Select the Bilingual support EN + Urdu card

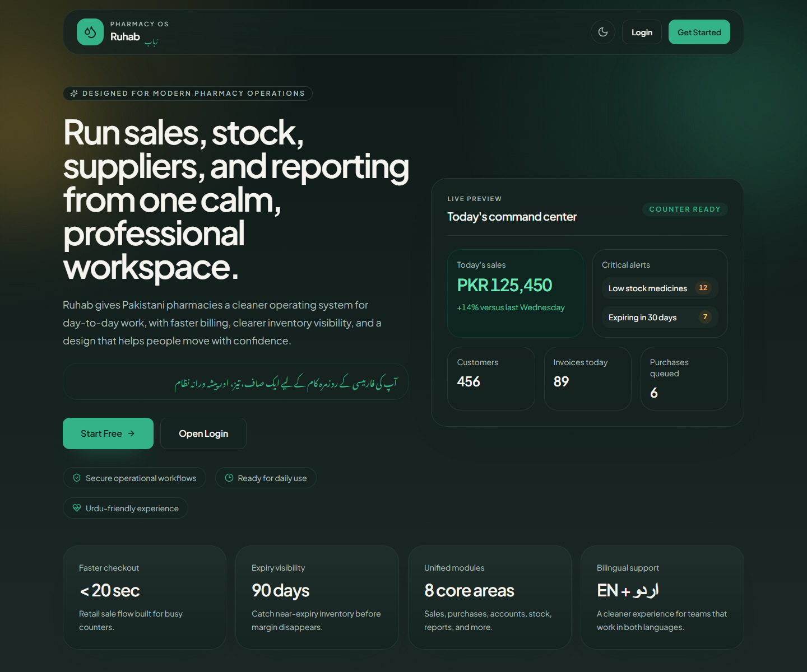click(x=662, y=598)
